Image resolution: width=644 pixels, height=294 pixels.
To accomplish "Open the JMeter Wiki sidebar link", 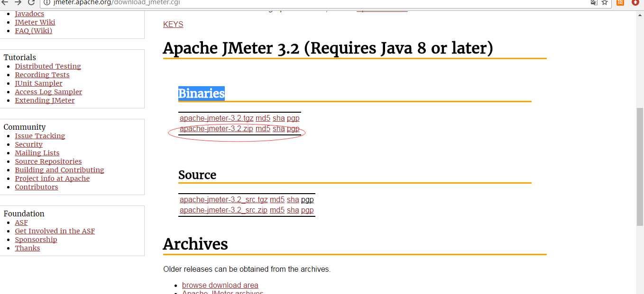I will tap(35, 22).
